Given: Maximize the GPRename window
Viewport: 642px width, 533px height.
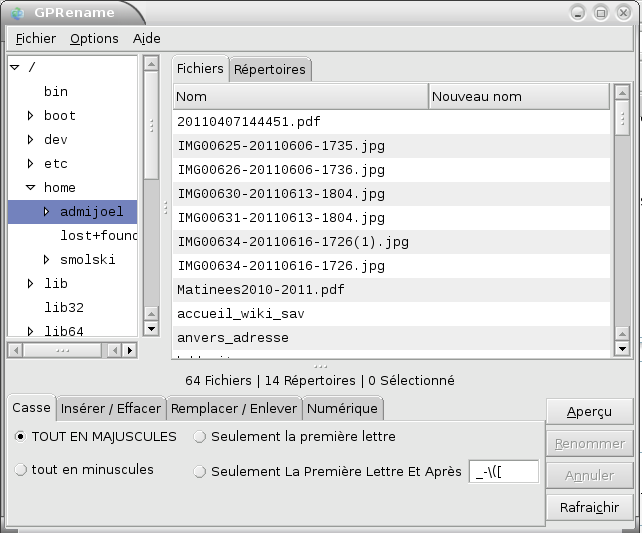Looking at the screenshot, I should [601, 13].
